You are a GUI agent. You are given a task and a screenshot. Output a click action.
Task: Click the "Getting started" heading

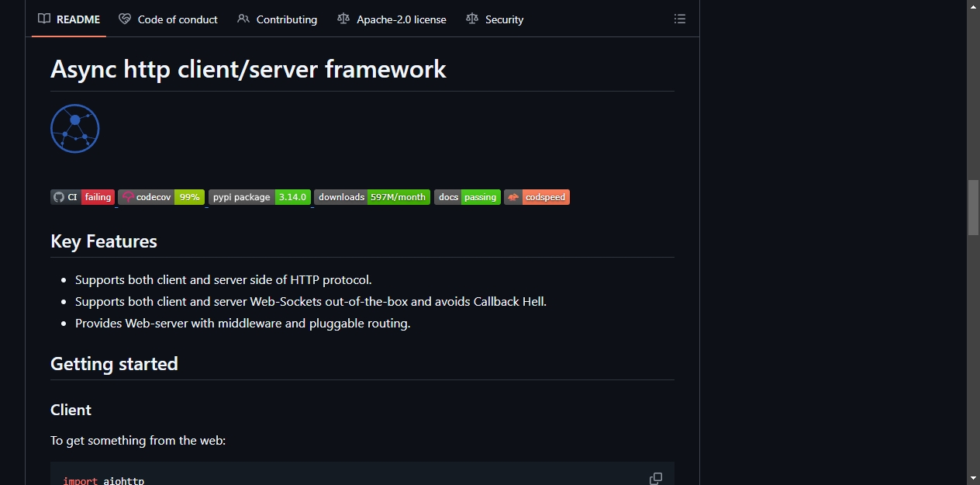click(114, 364)
